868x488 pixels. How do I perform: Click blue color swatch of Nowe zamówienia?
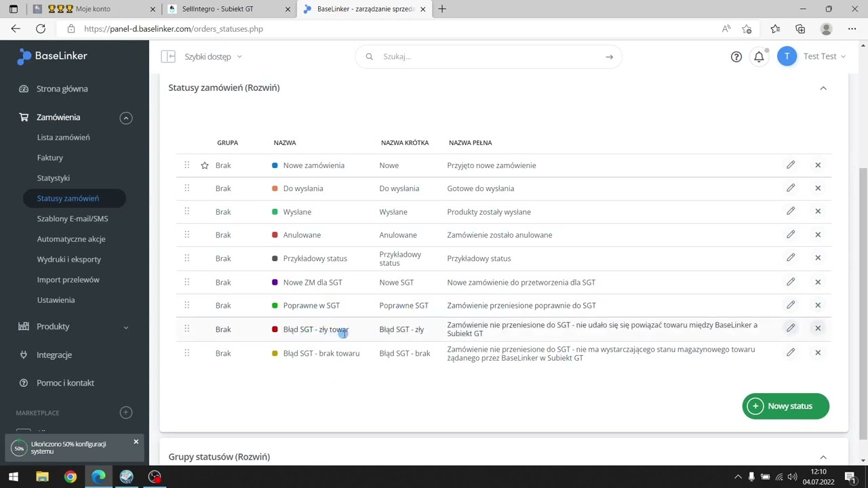tap(275, 165)
